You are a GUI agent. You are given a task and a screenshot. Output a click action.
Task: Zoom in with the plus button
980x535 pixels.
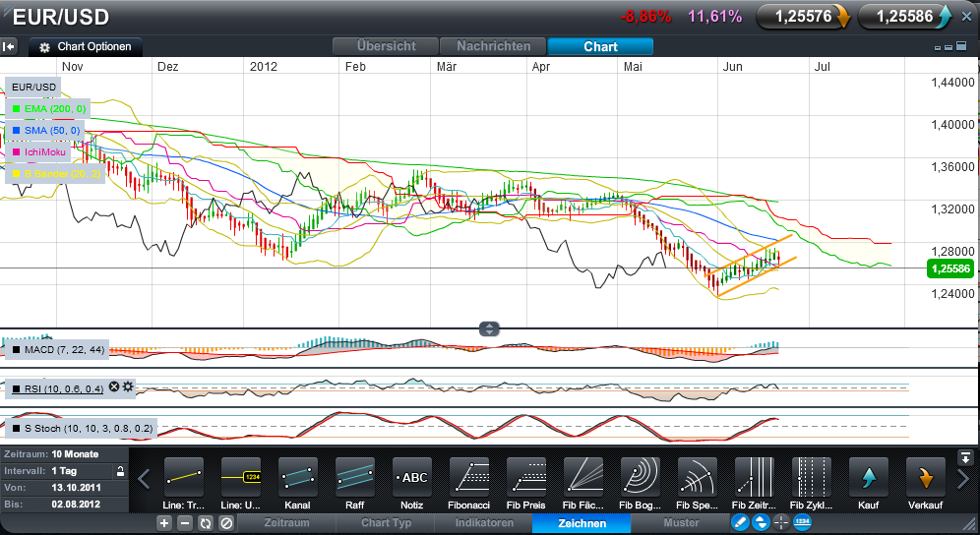click(163, 524)
